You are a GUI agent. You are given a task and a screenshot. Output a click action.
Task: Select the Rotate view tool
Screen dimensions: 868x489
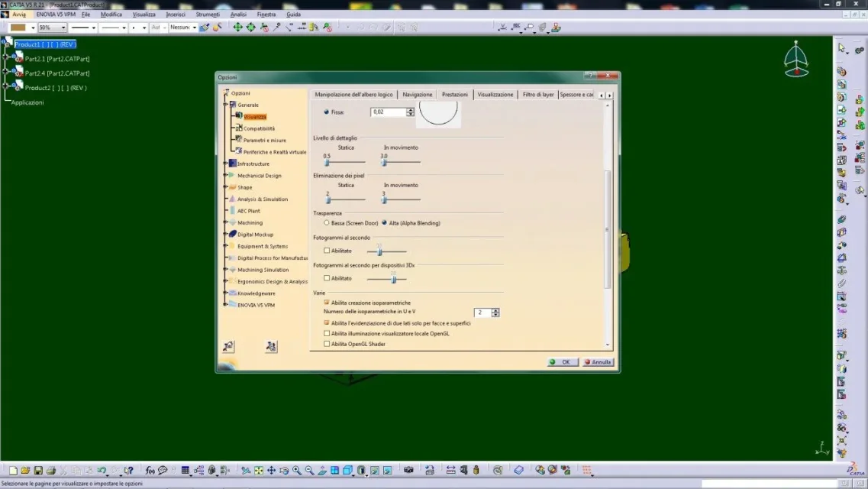tap(284, 471)
